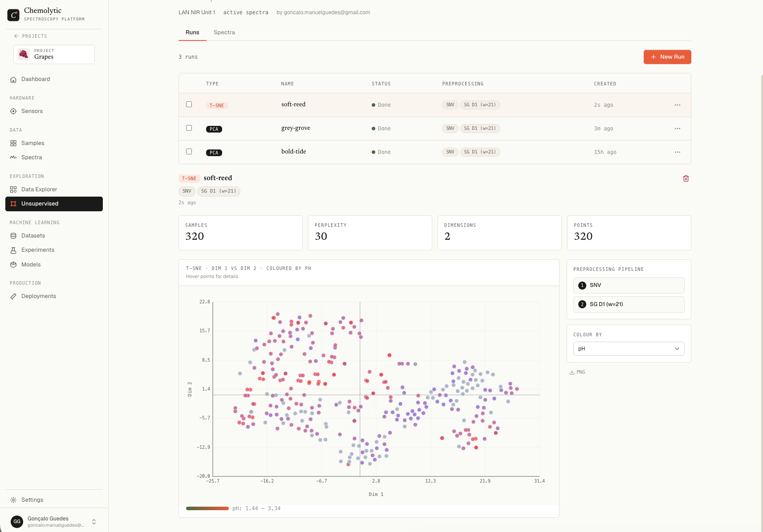Screen dimensions: 763x532
Task: Tick the checkbox for bold-tide run
Action: 189,152
